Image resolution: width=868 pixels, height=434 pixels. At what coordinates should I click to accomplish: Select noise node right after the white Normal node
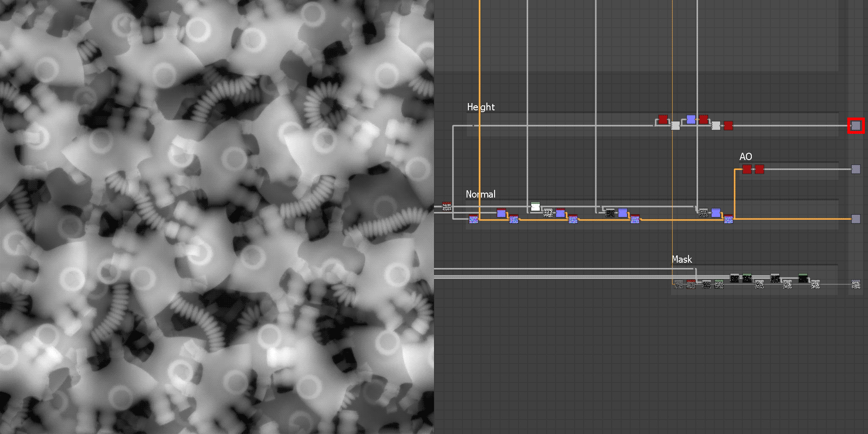(x=548, y=213)
